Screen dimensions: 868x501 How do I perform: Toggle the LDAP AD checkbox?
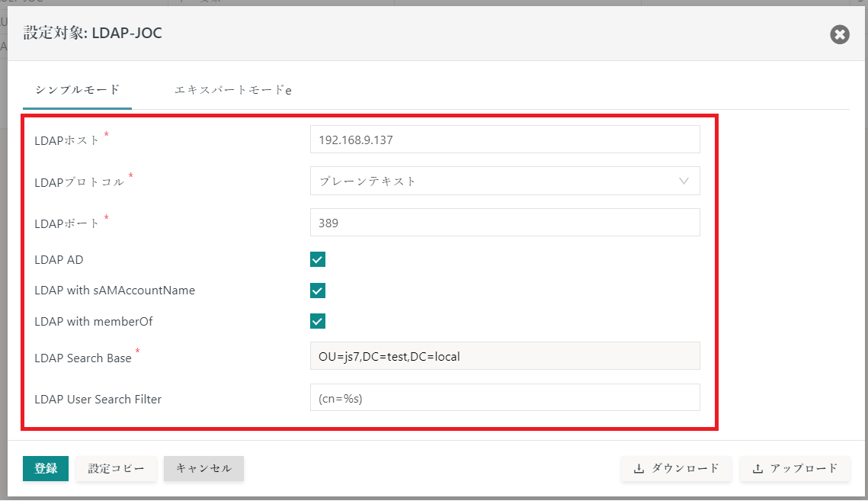pyautogui.click(x=317, y=259)
